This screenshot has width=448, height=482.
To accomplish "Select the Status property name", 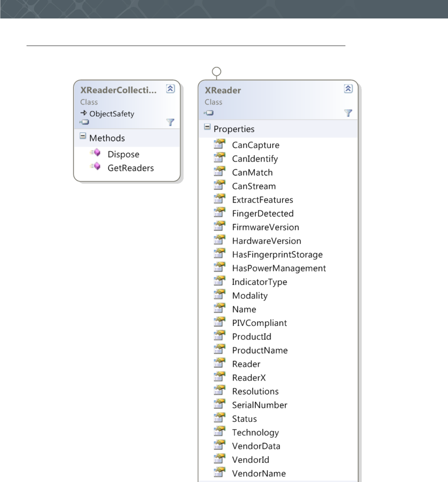I will [x=244, y=419].
